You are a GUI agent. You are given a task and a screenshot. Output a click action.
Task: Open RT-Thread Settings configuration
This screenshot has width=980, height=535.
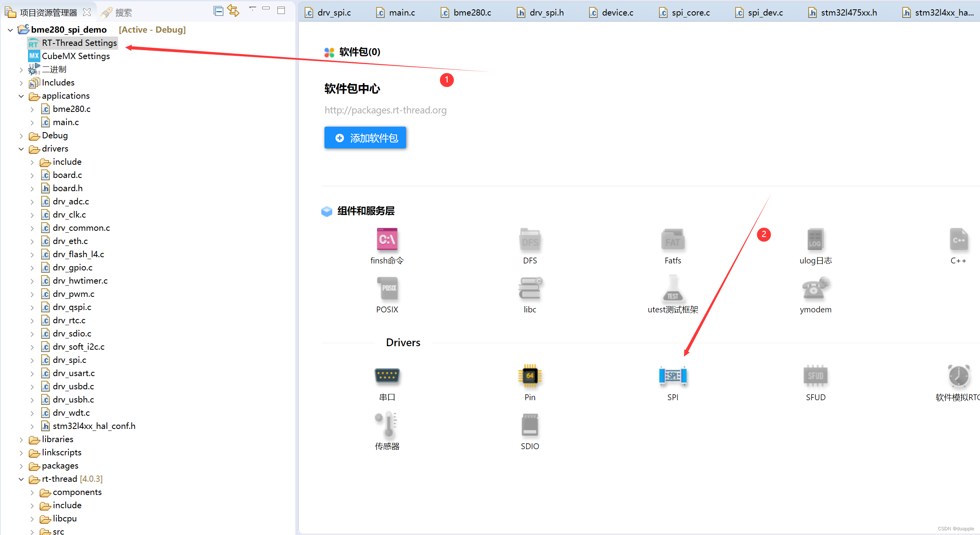point(79,42)
